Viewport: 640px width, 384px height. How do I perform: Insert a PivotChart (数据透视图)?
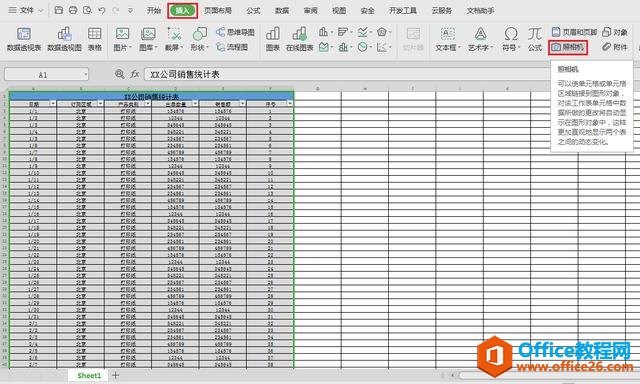(64, 39)
